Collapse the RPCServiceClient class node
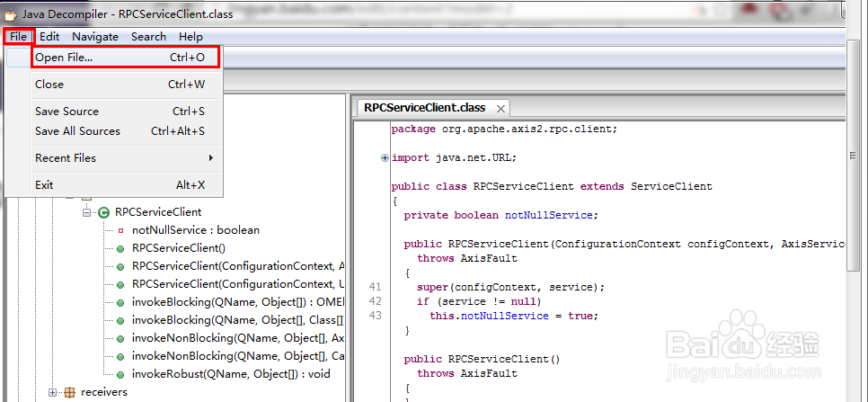Viewport: 868px width, 402px height. 86,212
